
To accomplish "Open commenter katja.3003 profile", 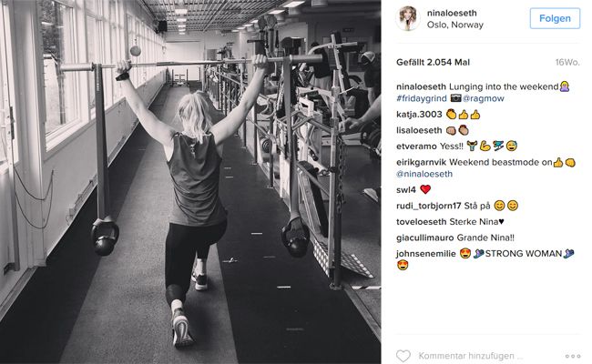I will tap(419, 115).
